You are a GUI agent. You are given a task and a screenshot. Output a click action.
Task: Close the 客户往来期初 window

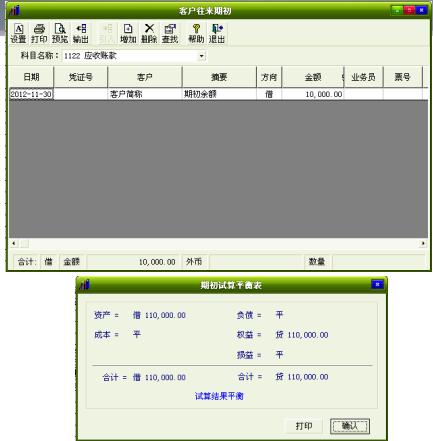click(421, 10)
